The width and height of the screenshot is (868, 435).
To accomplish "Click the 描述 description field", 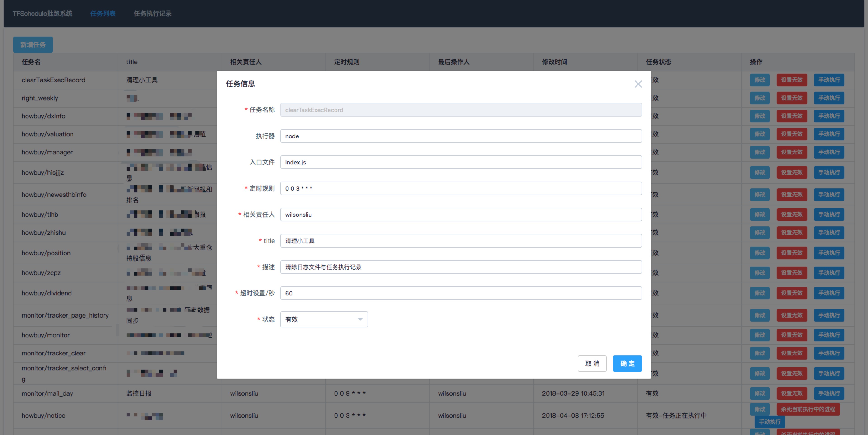I will click(460, 267).
